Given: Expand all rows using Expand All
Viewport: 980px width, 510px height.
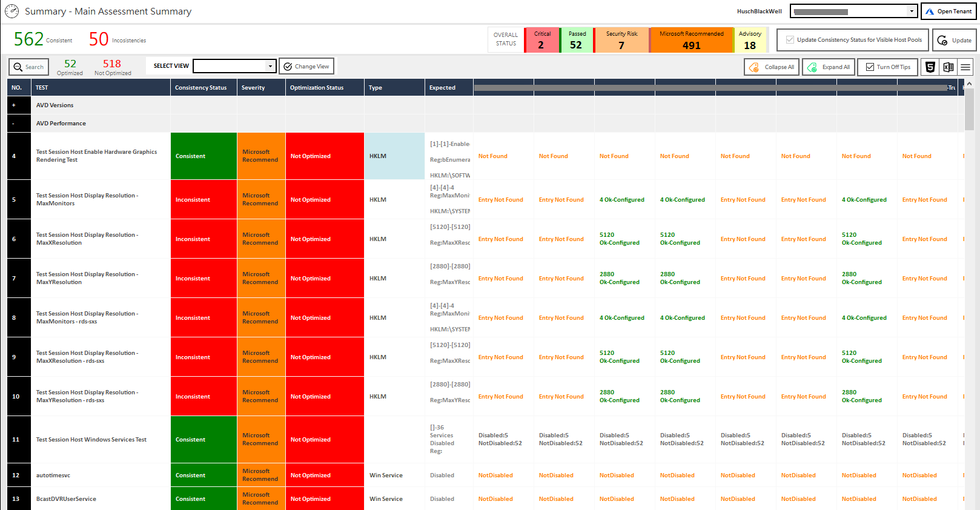Looking at the screenshot, I should [x=828, y=67].
